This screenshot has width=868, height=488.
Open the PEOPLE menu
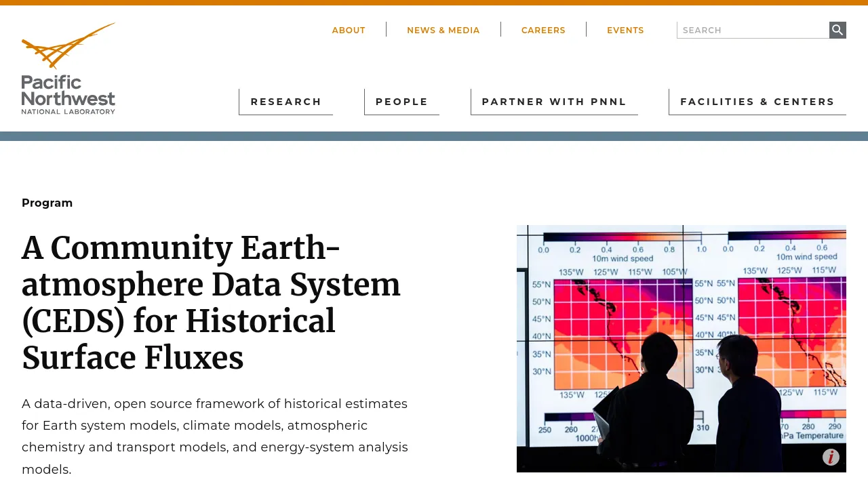point(401,102)
